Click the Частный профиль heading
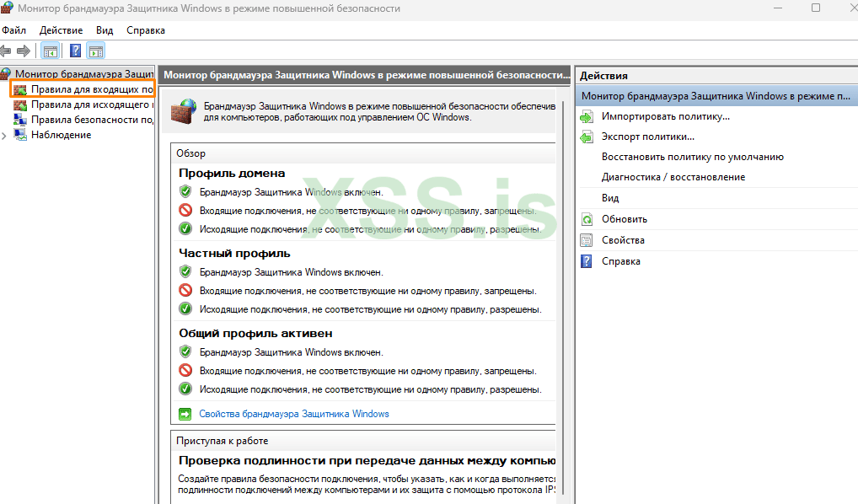Viewport: 858px width, 504px height. coord(235,254)
